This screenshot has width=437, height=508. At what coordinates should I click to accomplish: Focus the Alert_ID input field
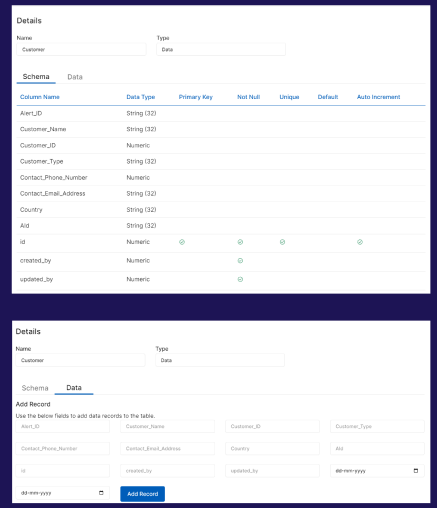pos(63,426)
